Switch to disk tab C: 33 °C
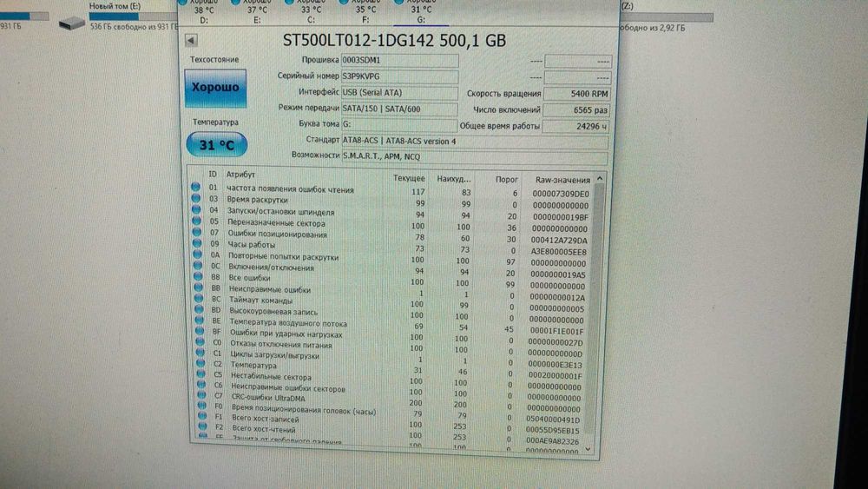The image size is (868, 489). [311, 11]
